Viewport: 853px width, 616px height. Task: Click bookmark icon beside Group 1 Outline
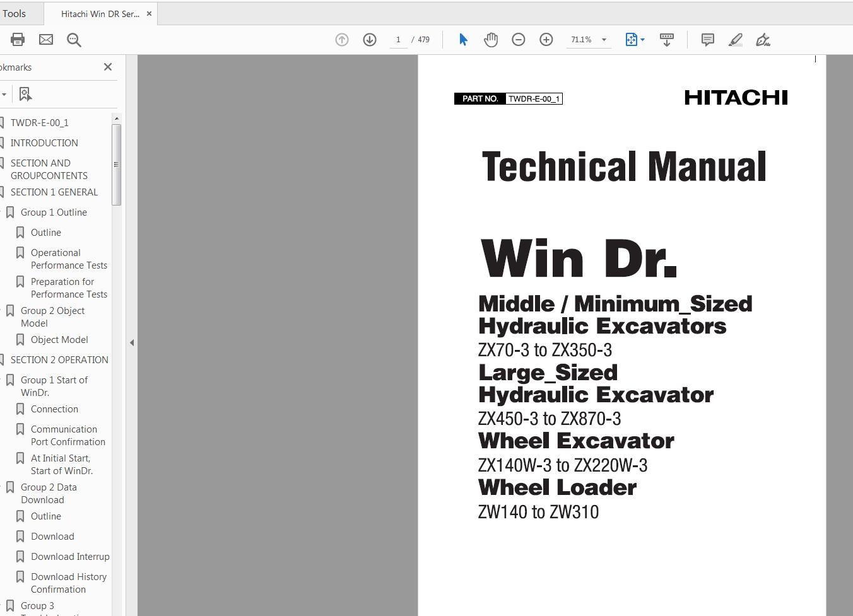pos(10,212)
